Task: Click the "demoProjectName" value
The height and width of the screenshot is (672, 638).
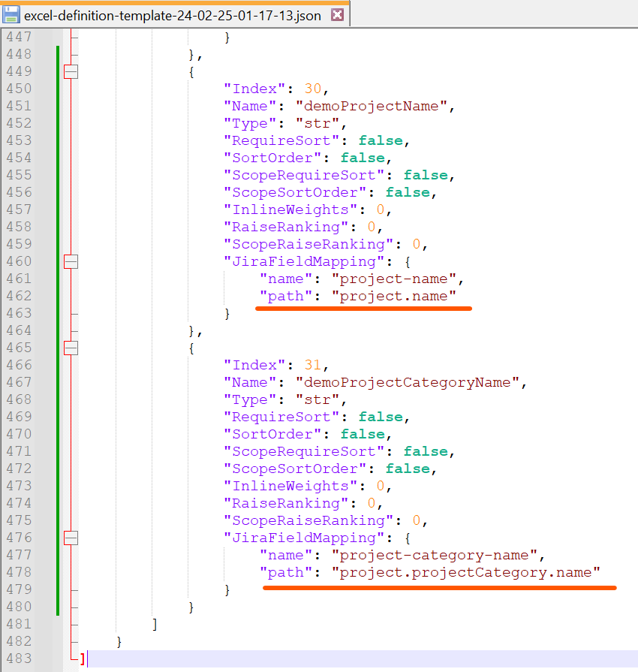Action: [371, 106]
